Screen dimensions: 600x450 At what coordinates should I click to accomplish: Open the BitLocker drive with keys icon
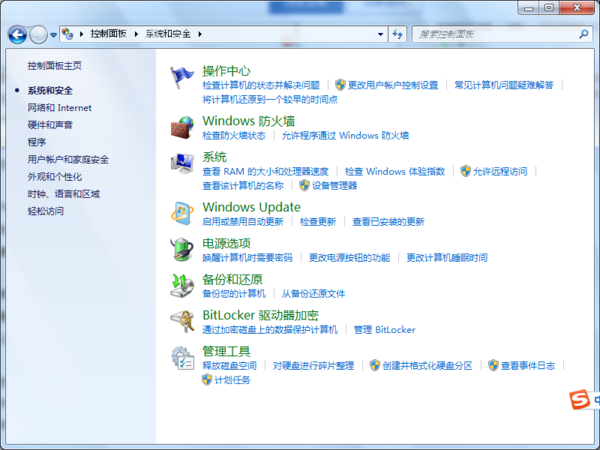tap(182, 321)
